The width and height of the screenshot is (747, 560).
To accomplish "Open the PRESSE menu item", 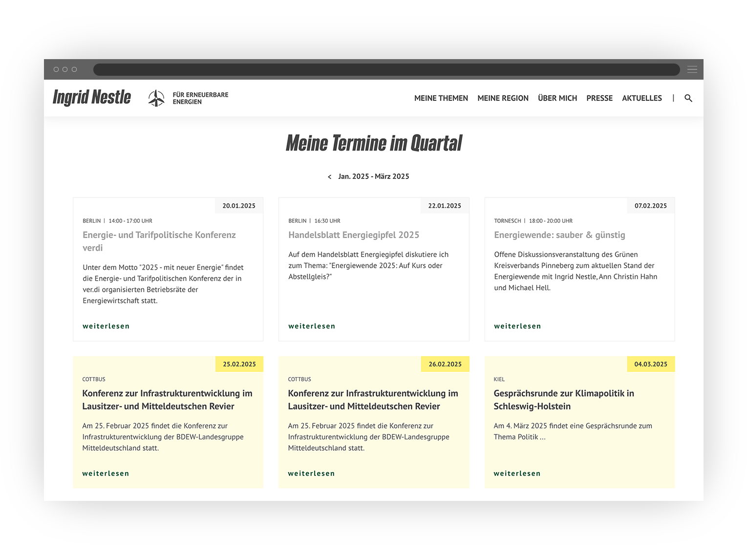I will click(599, 98).
